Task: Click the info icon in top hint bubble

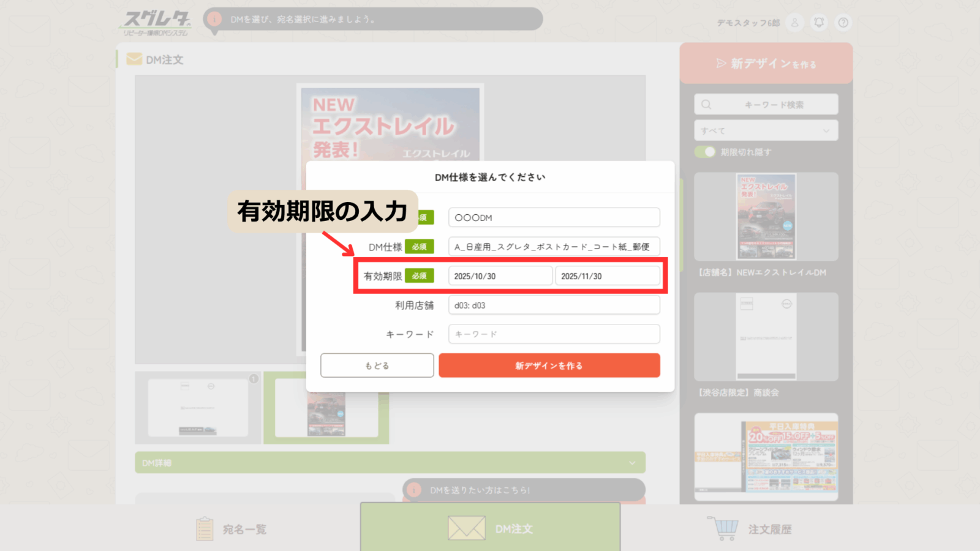Action: (214, 19)
